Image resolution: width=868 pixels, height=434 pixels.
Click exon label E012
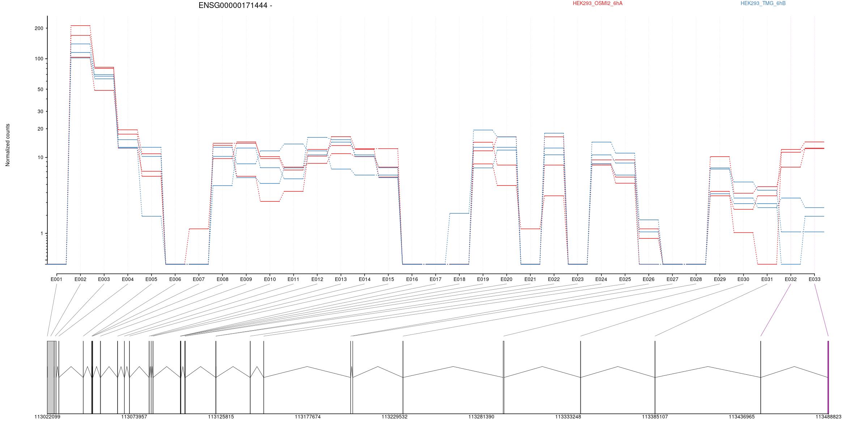317,279
